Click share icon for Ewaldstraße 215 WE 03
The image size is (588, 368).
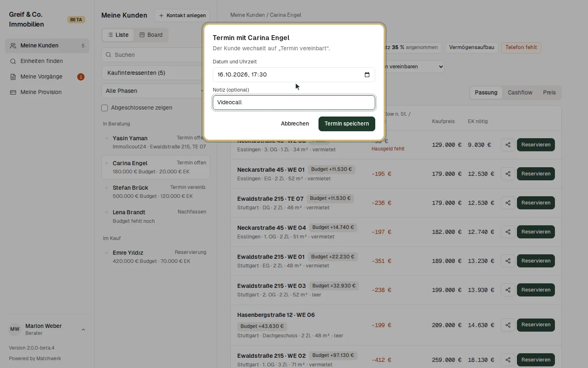pos(508,290)
